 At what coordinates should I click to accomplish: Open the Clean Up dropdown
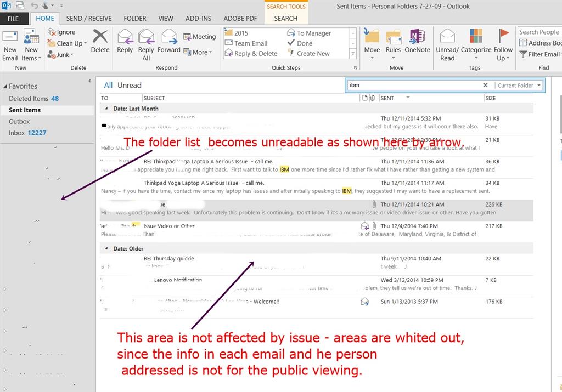(x=67, y=43)
